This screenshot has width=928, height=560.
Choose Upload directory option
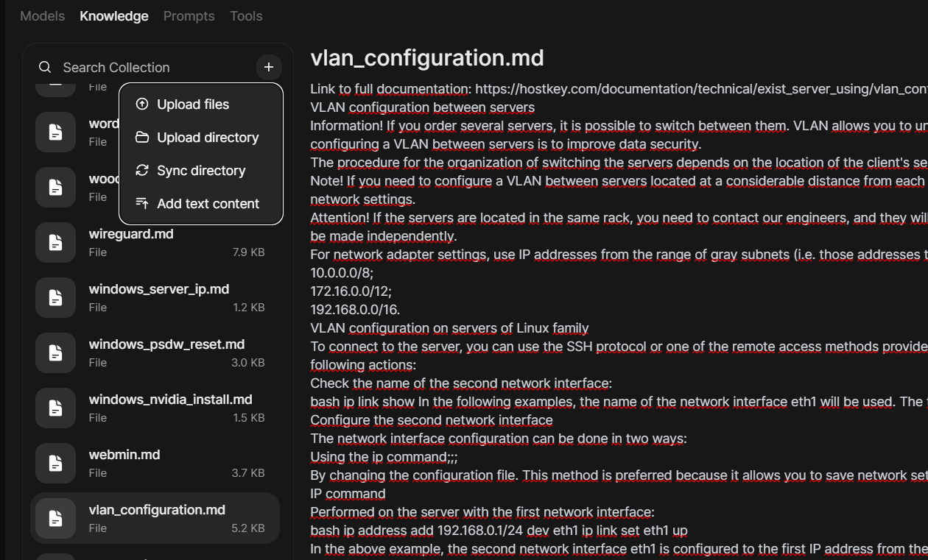point(208,138)
